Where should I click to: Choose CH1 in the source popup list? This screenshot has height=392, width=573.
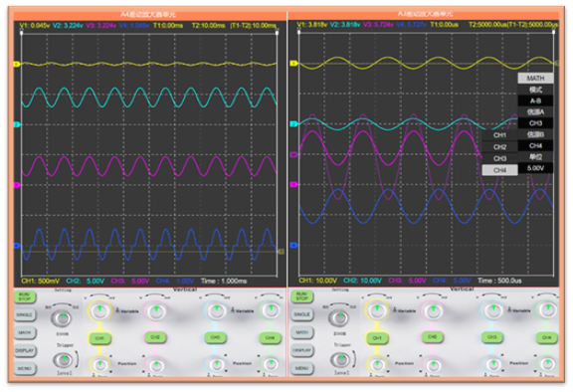[x=499, y=135]
